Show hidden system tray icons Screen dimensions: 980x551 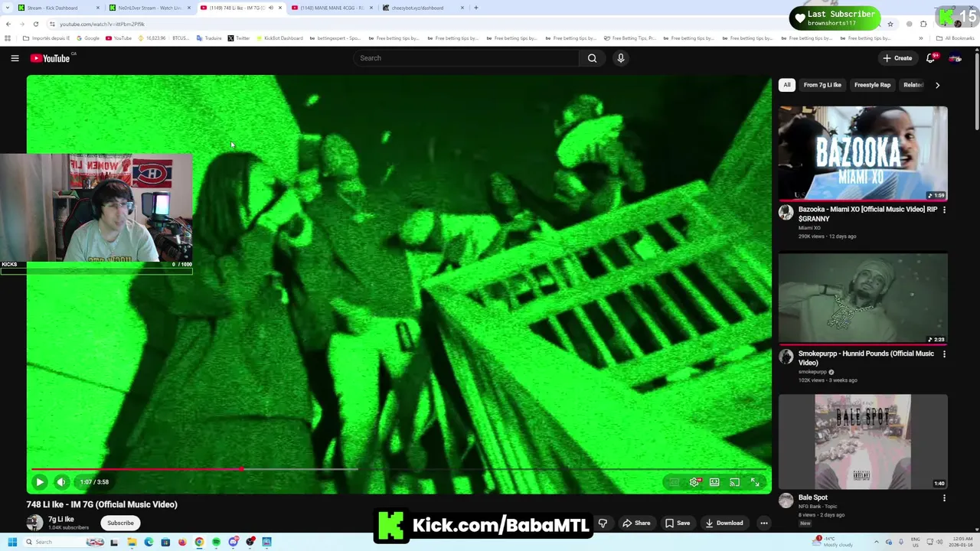click(877, 542)
